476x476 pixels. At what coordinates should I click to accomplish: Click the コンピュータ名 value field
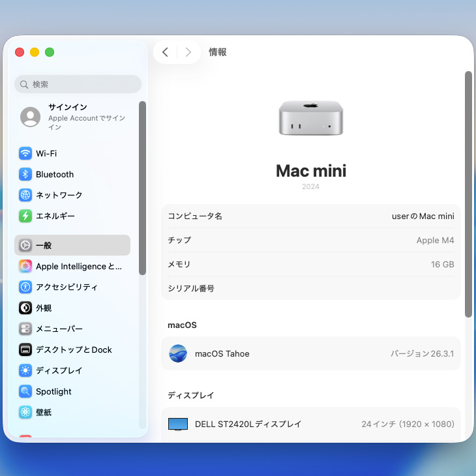pos(422,216)
